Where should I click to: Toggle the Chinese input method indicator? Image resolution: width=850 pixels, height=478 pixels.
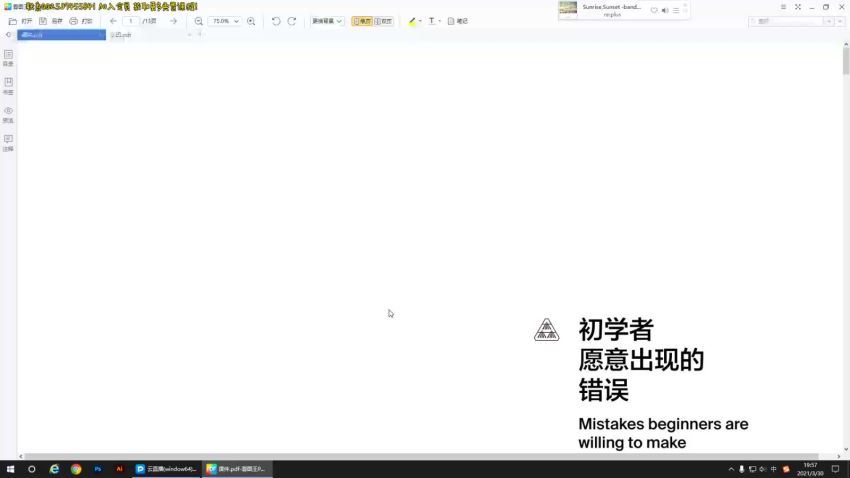tap(774, 469)
